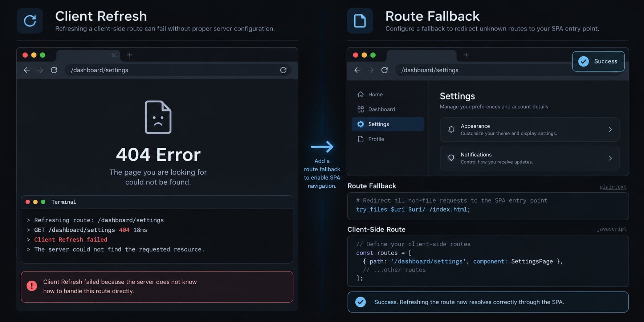Open the Notifications settings card
This screenshot has width=644, height=322.
530,158
